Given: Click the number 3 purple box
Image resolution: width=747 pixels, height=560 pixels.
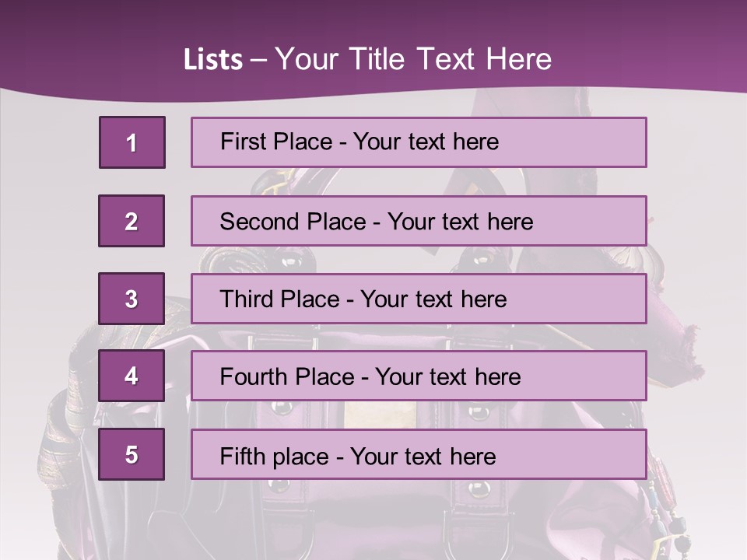Looking at the screenshot, I should [132, 299].
